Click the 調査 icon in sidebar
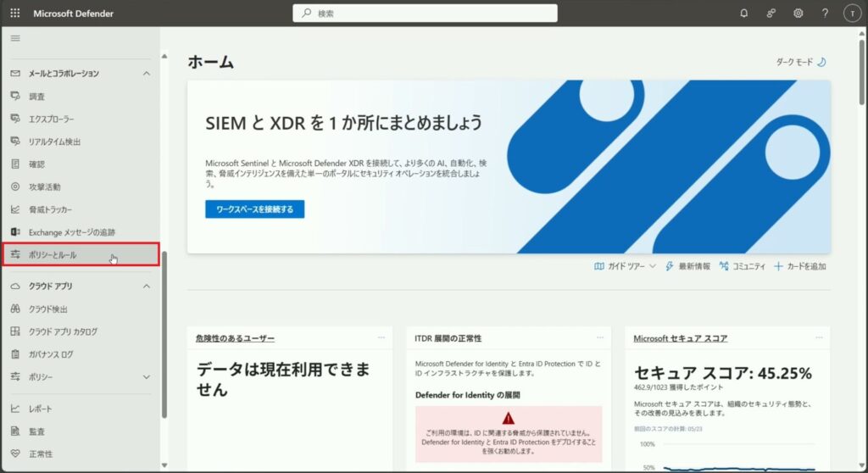This screenshot has height=473, width=868. tap(15, 96)
